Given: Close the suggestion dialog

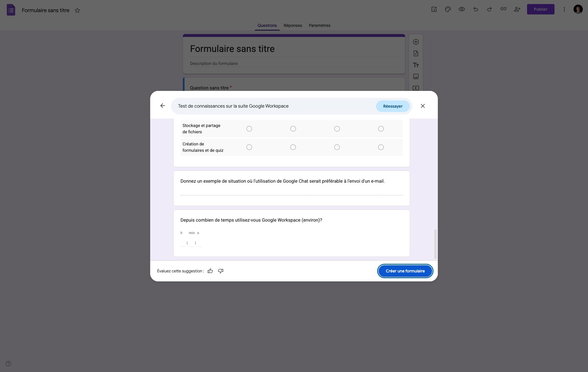Looking at the screenshot, I should click(x=423, y=106).
